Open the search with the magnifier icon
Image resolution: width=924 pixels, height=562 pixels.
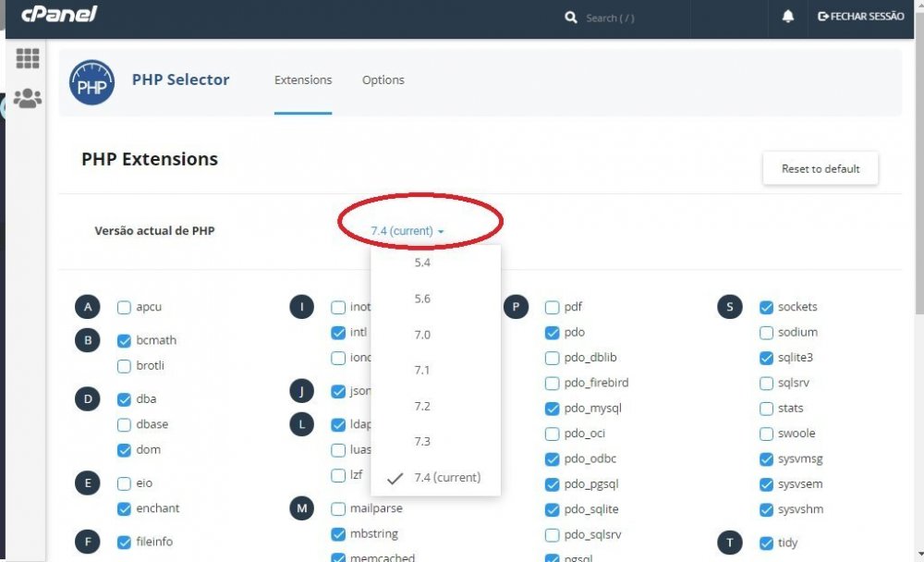pyautogui.click(x=573, y=17)
